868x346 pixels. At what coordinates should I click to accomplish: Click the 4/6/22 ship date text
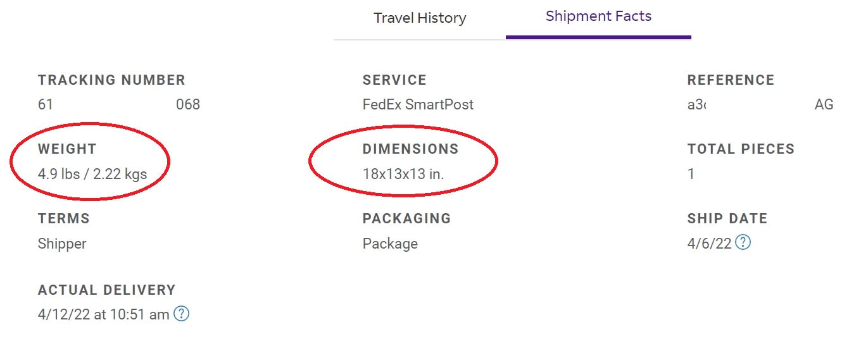[709, 244]
